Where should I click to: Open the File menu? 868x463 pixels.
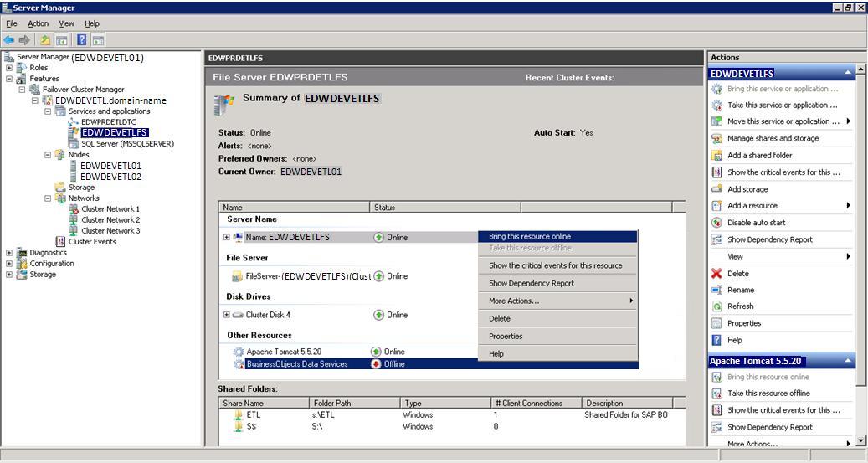pyautogui.click(x=12, y=23)
